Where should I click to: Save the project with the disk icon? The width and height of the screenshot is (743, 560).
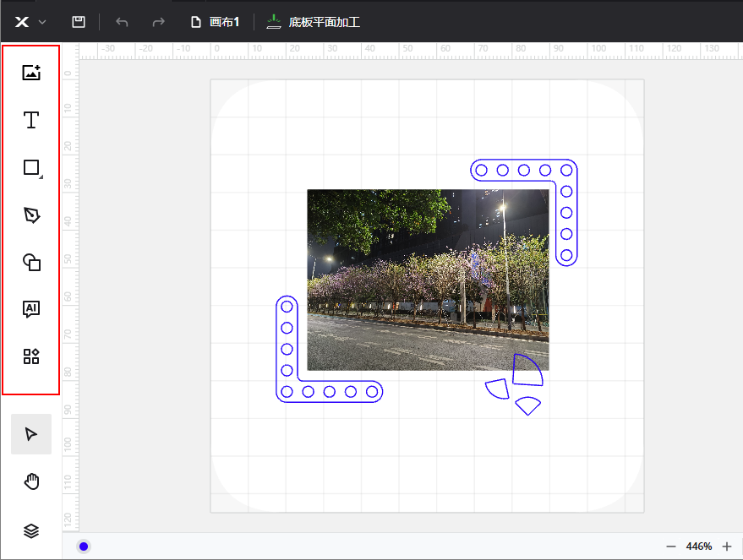[x=79, y=22]
